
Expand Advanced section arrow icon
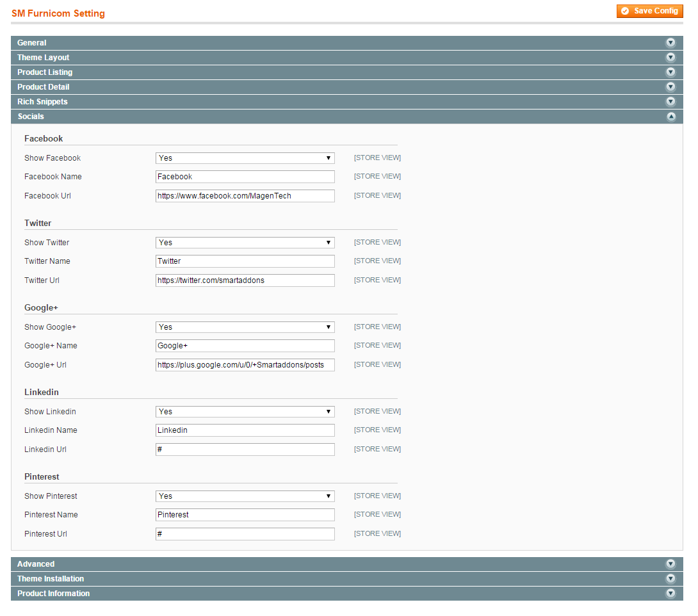[x=670, y=564]
